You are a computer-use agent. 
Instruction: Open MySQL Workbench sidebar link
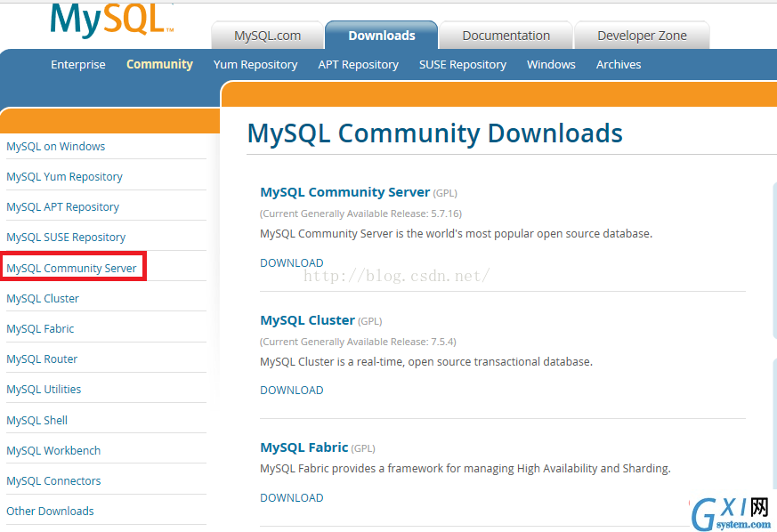pos(53,451)
